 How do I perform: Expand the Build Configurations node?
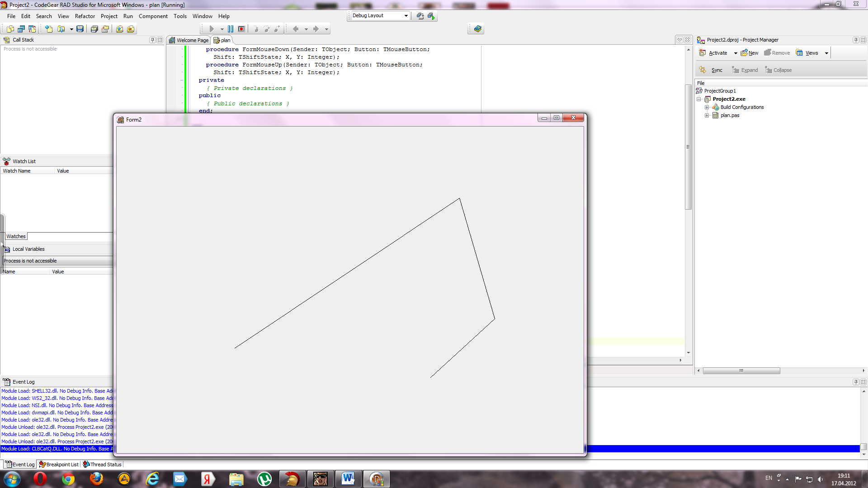(x=707, y=107)
